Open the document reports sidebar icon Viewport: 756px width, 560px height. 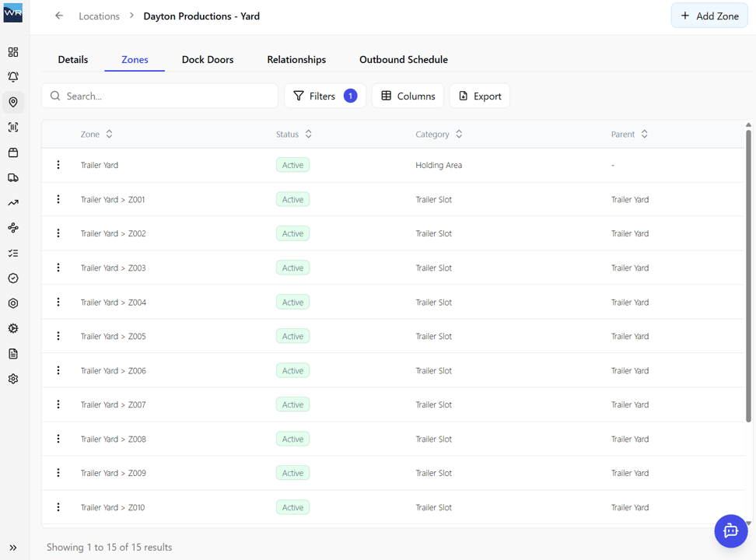tap(13, 354)
